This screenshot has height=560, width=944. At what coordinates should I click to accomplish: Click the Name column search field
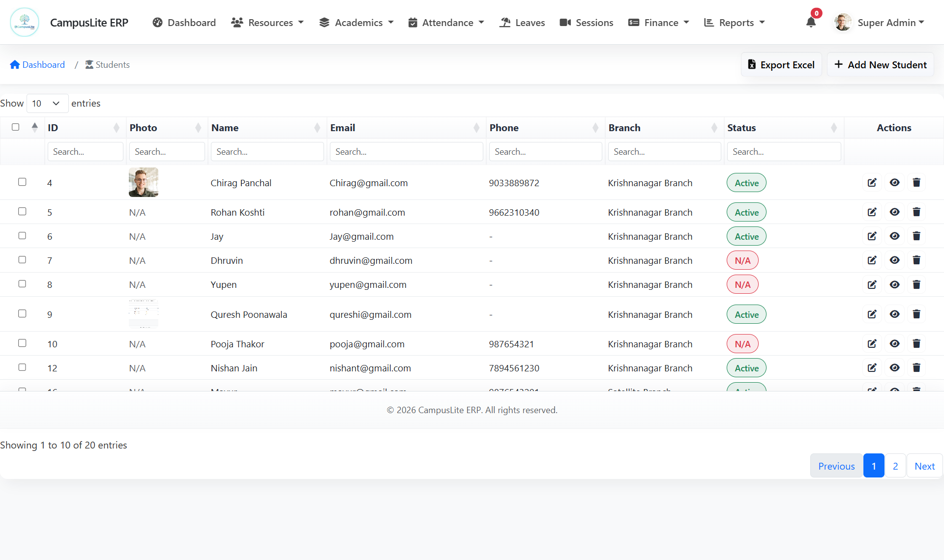267,152
